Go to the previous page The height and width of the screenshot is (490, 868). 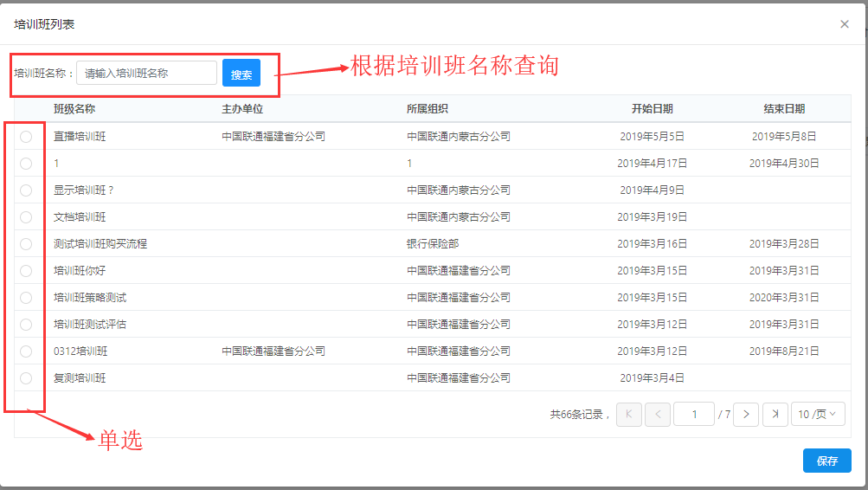point(658,415)
